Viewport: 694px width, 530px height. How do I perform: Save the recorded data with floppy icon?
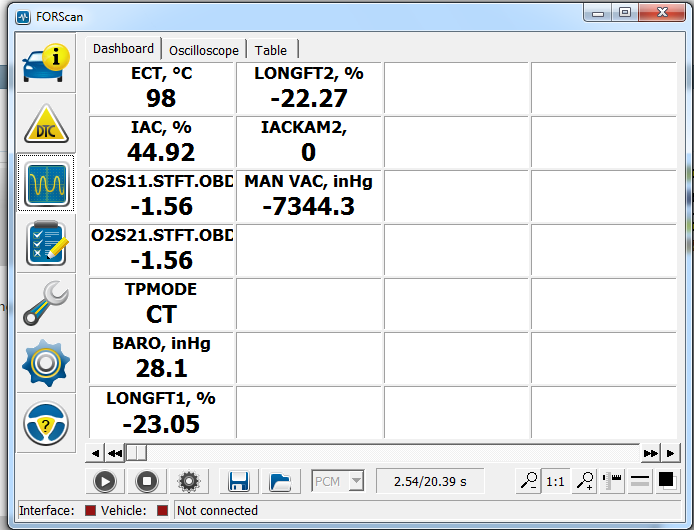pyautogui.click(x=239, y=481)
